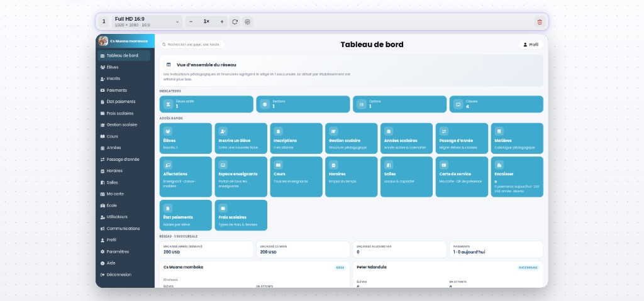
Task: Click the Affectations tile icon
Action: pos(167,165)
